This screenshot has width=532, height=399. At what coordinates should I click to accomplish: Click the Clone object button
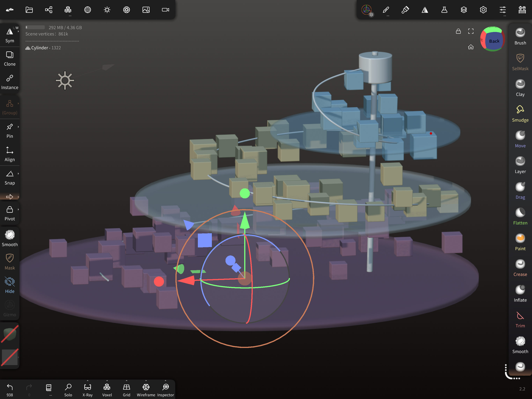pos(10,59)
